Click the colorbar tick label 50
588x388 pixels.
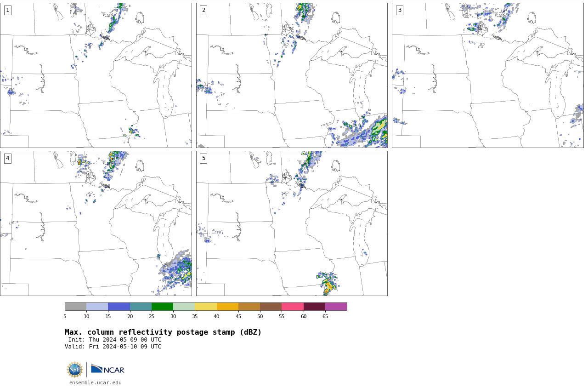[x=260, y=316]
